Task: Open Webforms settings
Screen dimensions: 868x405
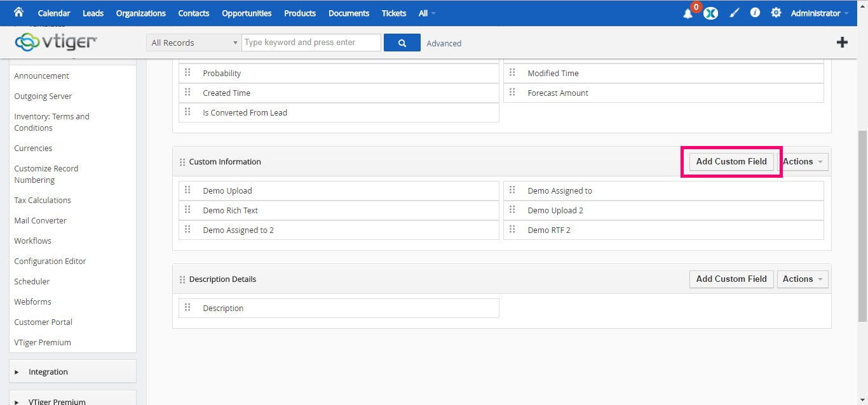Action: point(33,302)
